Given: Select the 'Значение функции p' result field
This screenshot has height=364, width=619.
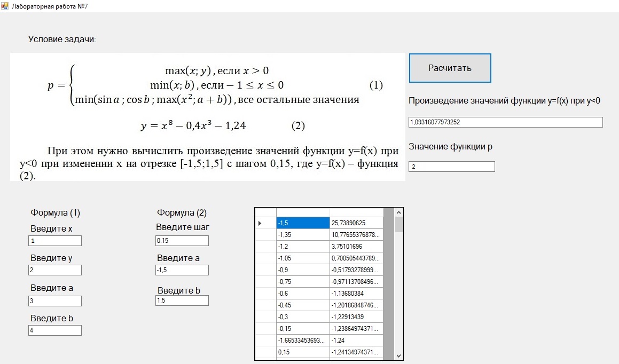Looking at the screenshot, I should click(452, 167).
